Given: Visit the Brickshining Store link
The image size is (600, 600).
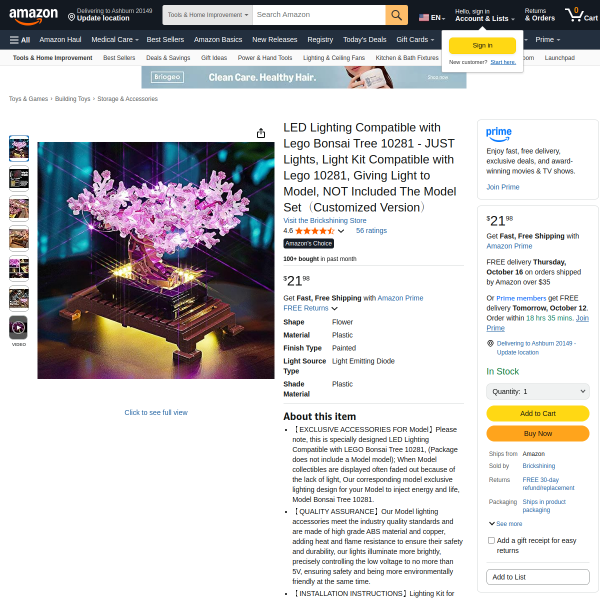Looking at the screenshot, I should (x=324, y=220).
